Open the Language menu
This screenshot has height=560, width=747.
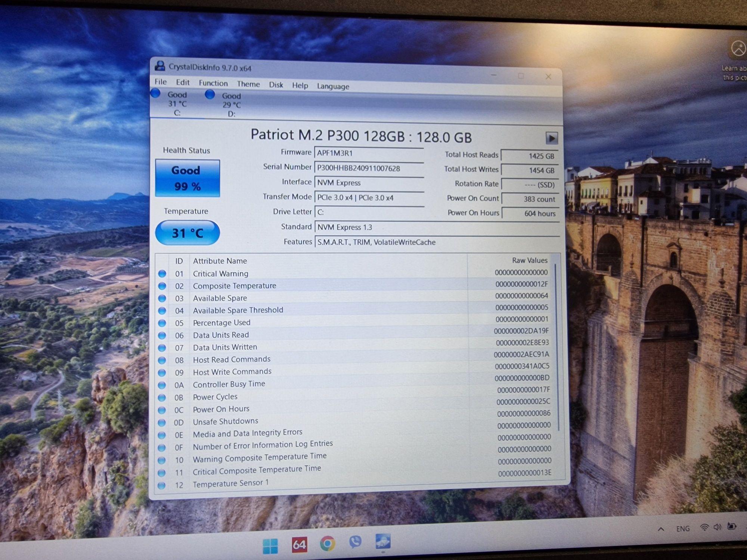(333, 86)
